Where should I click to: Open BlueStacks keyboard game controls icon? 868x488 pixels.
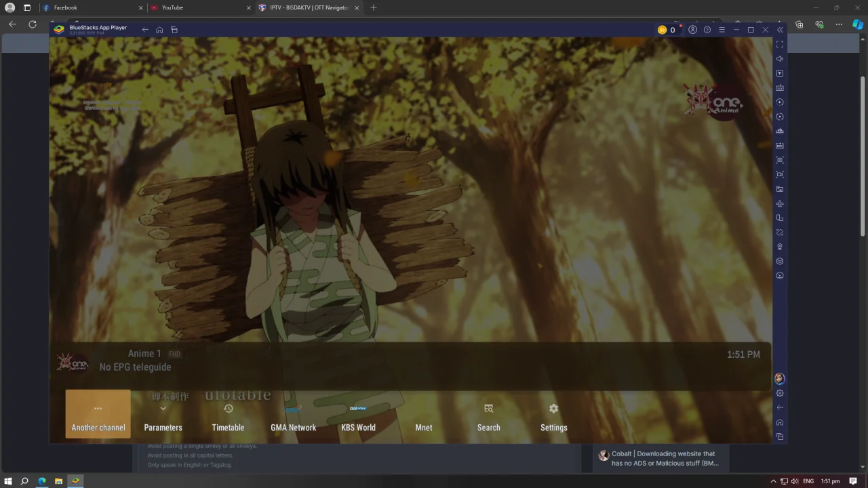[780, 87]
